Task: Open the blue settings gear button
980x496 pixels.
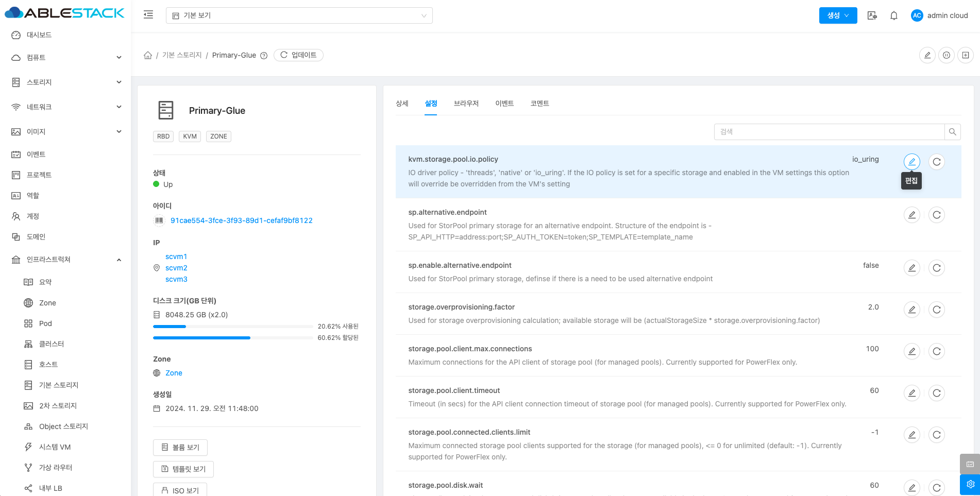Action: click(x=970, y=484)
